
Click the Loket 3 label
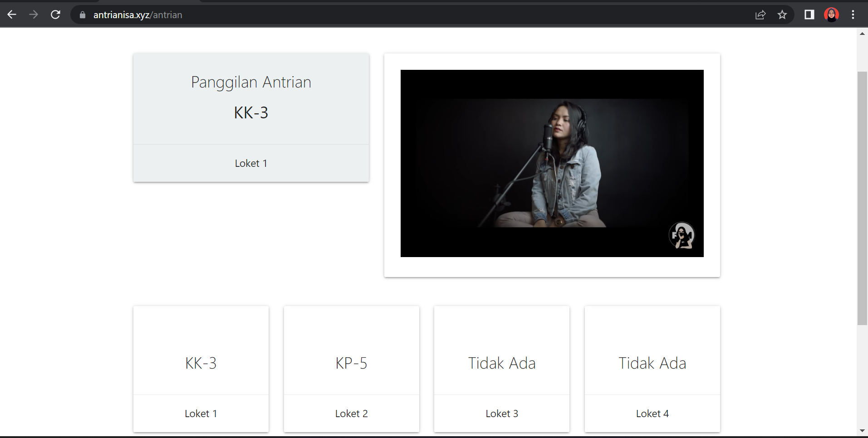502,414
